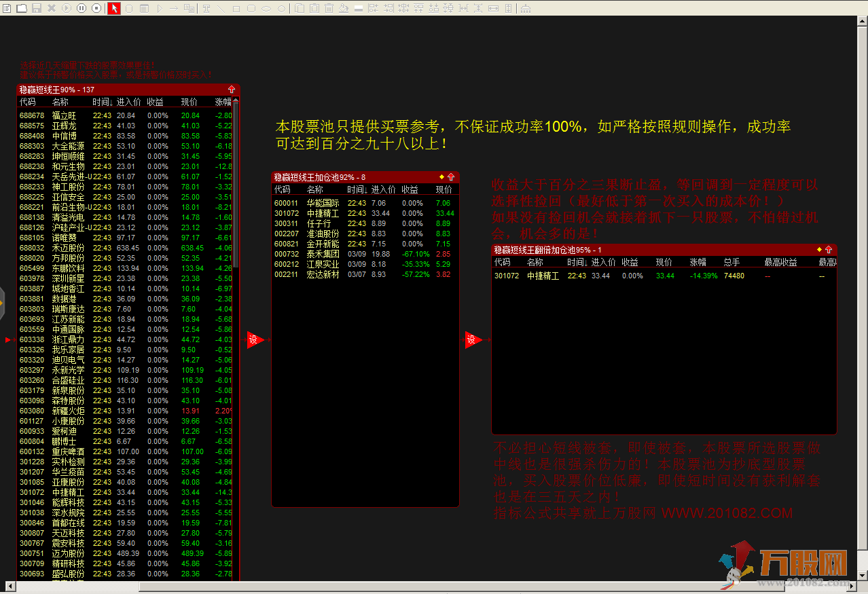The width and height of the screenshot is (868, 594).
Task: Select stock 300751 迈为股份 row
Action: coord(124,553)
